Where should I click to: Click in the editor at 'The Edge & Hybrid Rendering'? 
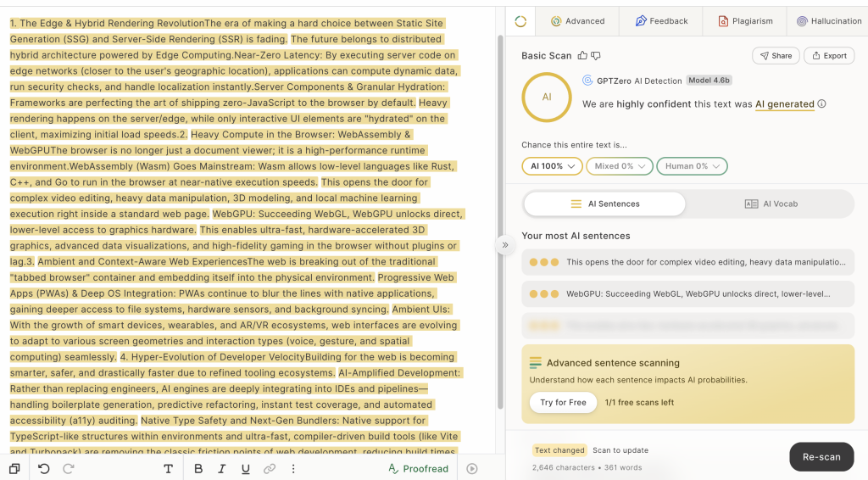click(82, 23)
